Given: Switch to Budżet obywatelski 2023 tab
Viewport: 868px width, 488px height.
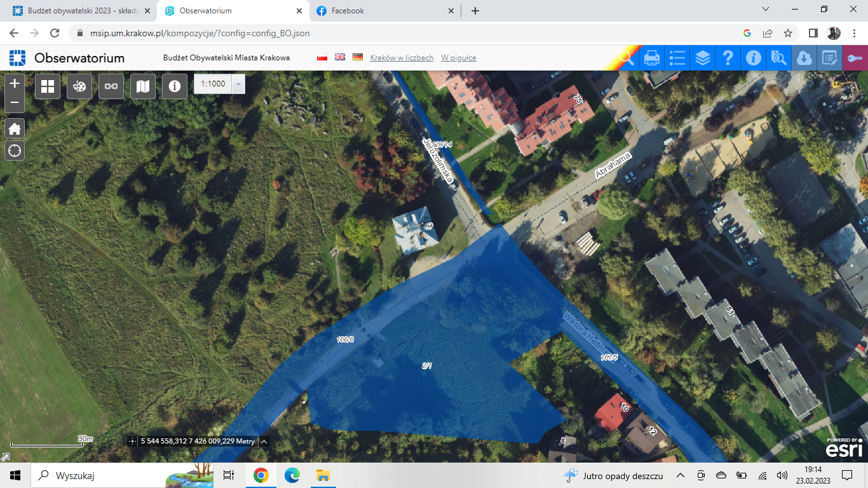Looking at the screenshot, I should pos(83,11).
